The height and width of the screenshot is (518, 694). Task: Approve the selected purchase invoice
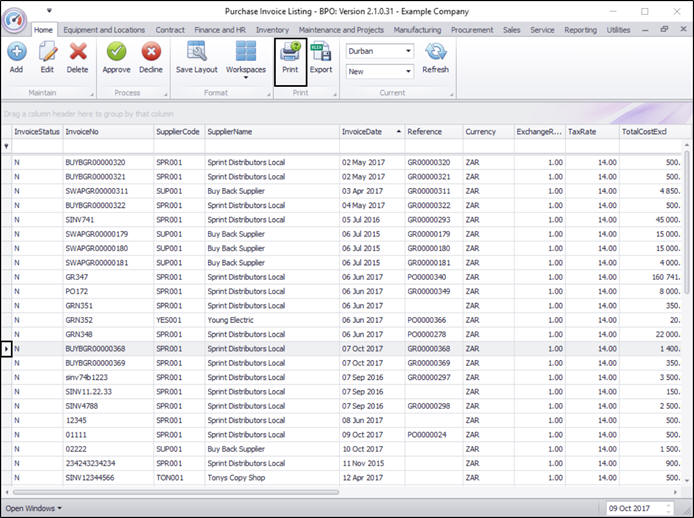(117, 56)
